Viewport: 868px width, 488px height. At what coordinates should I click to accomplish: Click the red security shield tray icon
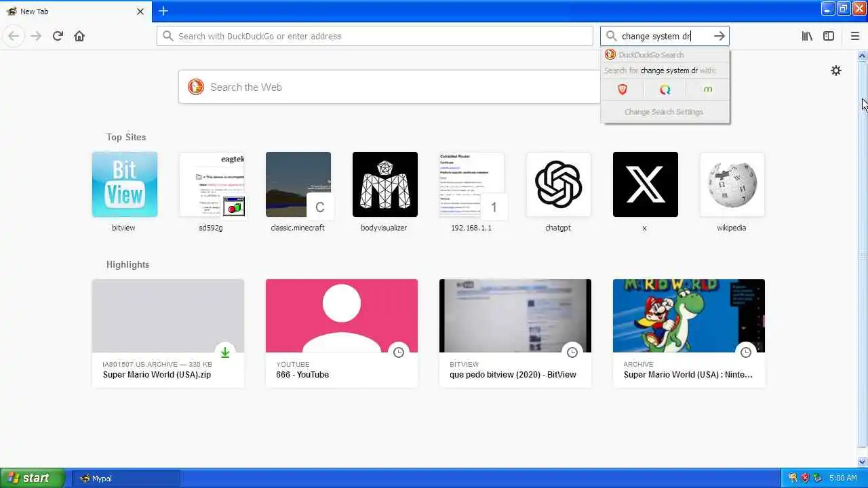pos(806,478)
